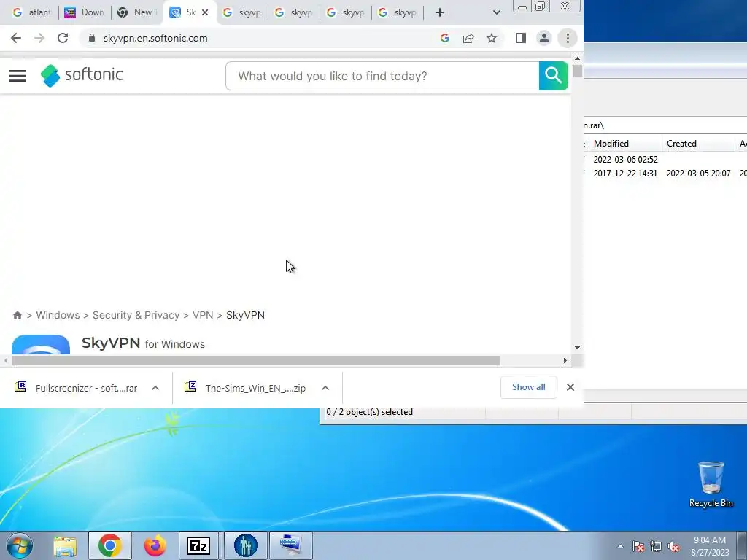747x560 pixels.
Task: Show hidden tray icons arrow
Action: pos(620,546)
